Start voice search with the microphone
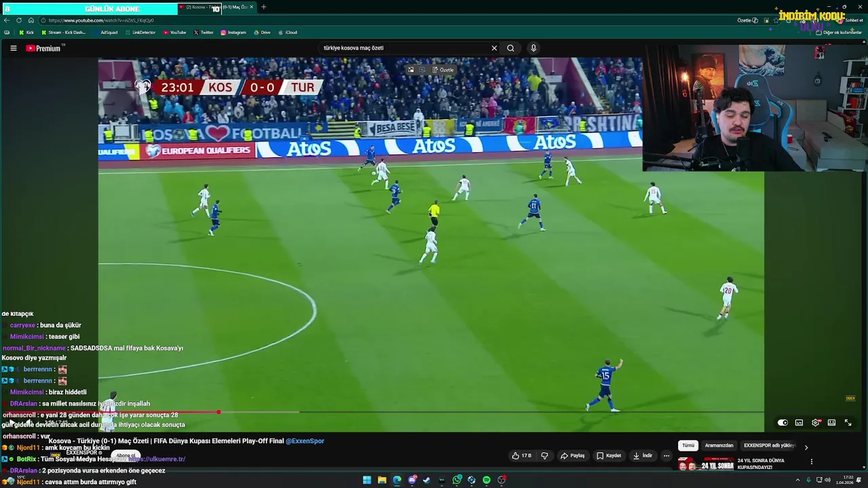The width and height of the screenshot is (868, 488). (x=533, y=48)
